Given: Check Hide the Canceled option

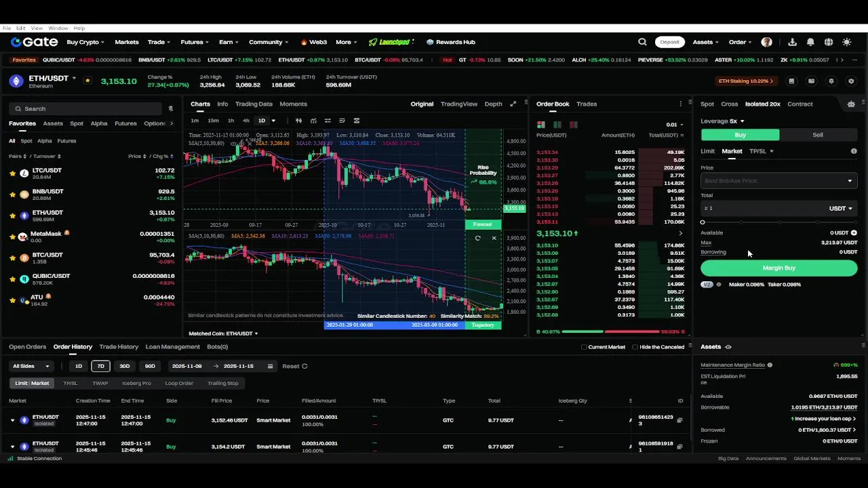Looking at the screenshot, I should 635,347.
